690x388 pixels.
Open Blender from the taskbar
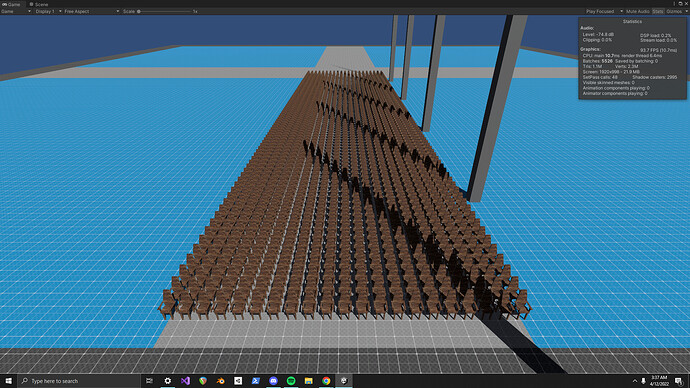coord(220,381)
